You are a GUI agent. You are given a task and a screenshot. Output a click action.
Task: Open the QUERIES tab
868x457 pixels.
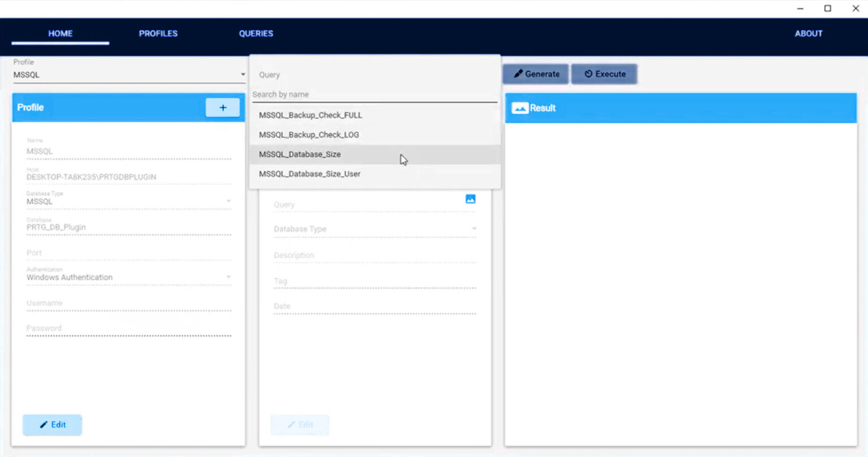(x=256, y=33)
